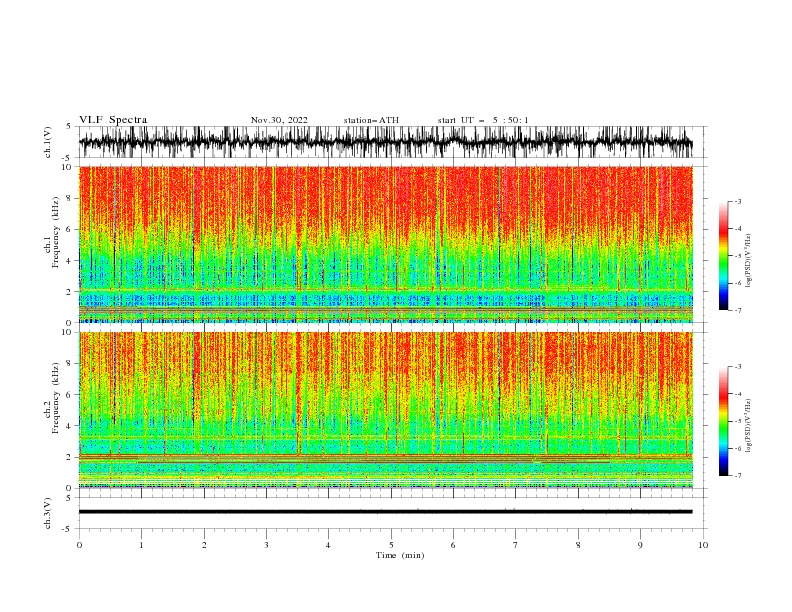
Task: Click time axis tick label '6'
Action: (453, 545)
